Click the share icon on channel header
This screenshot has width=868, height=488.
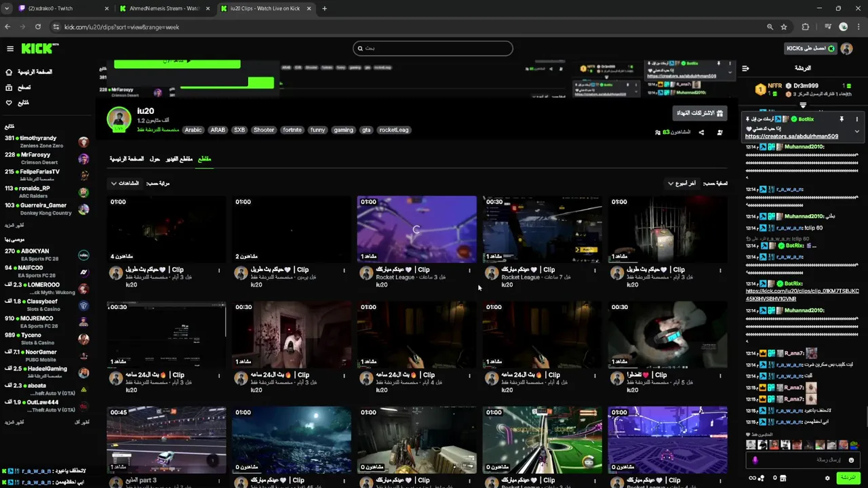[x=701, y=132]
